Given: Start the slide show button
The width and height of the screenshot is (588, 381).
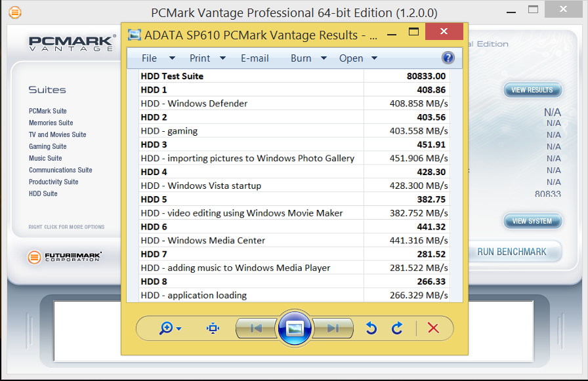Looking at the screenshot, I should 295,329.
